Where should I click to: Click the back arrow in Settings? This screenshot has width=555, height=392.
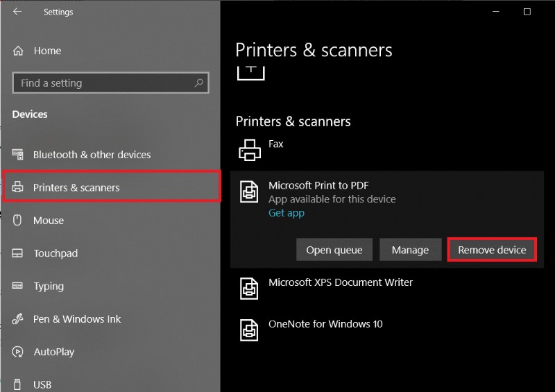17,12
